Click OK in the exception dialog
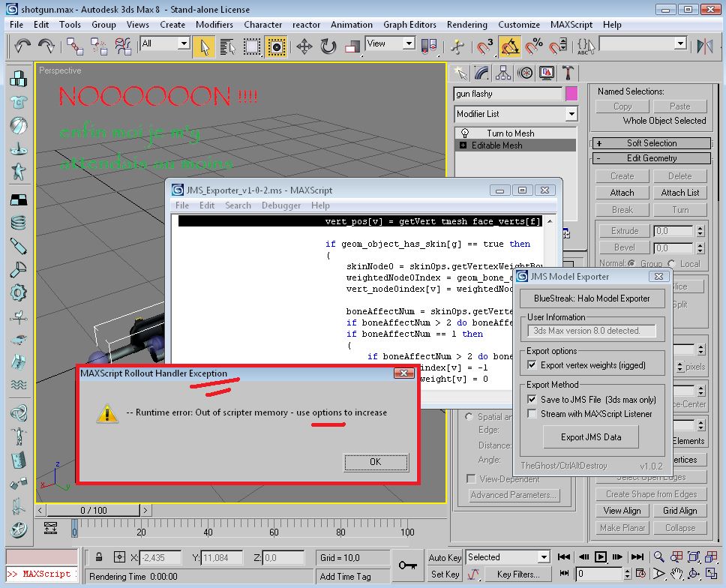The height and width of the screenshot is (588, 726). click(376, 462)
